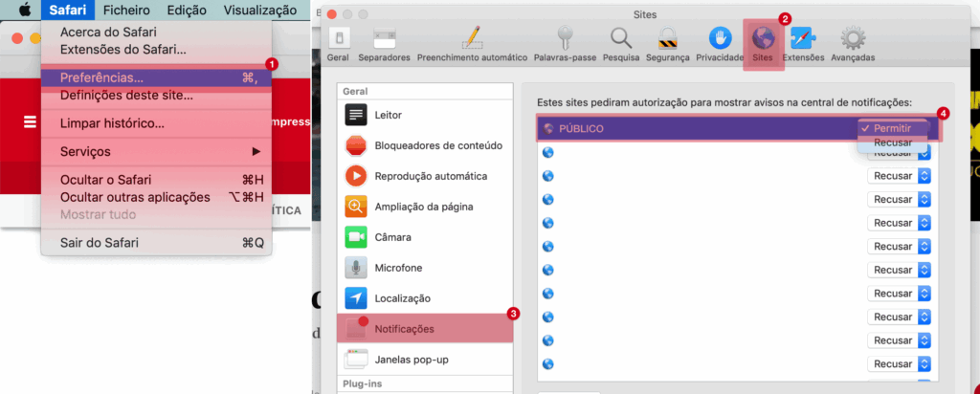The image size is (980, 394).
Task: Open Preenchimento automático preferences
Action: click(x=472, y=45)
